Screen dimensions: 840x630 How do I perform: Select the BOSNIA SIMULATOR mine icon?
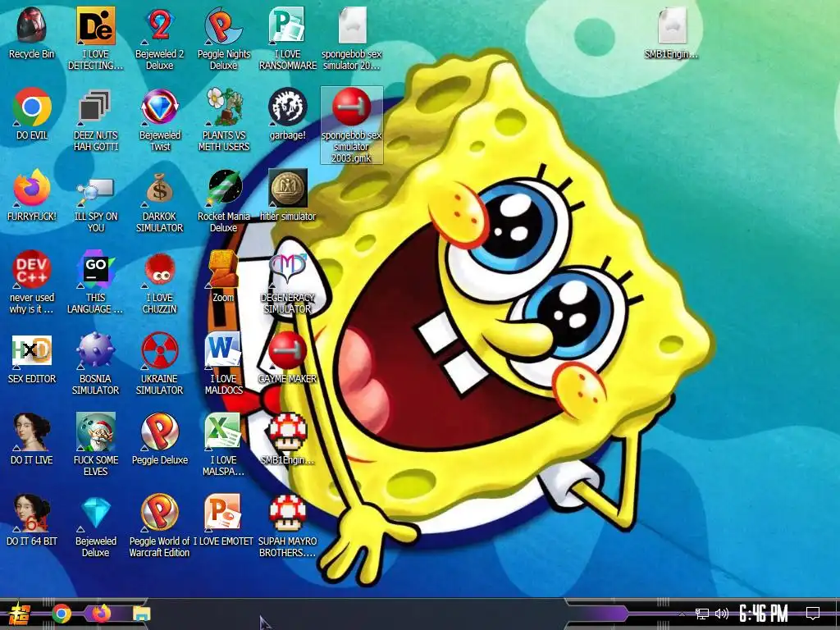pos(96,350)
